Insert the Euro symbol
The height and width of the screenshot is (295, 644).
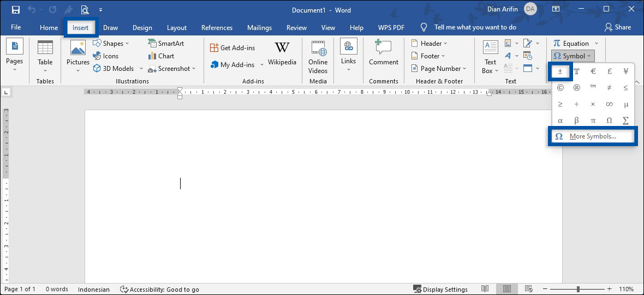(x=593, y=71)
